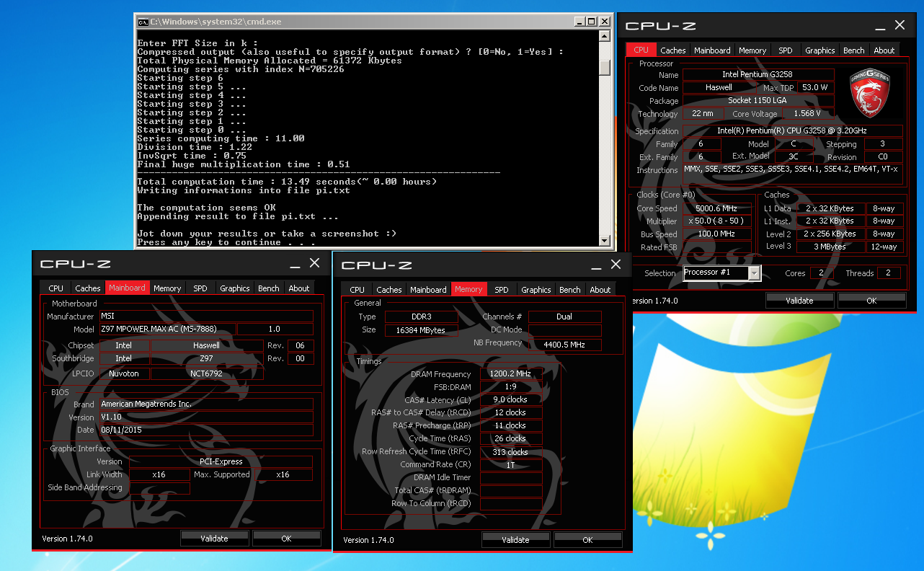Click OK in top-right CPU-Z window
The width and height of the screenshot is (924, 571).
(x=871, y=301)
